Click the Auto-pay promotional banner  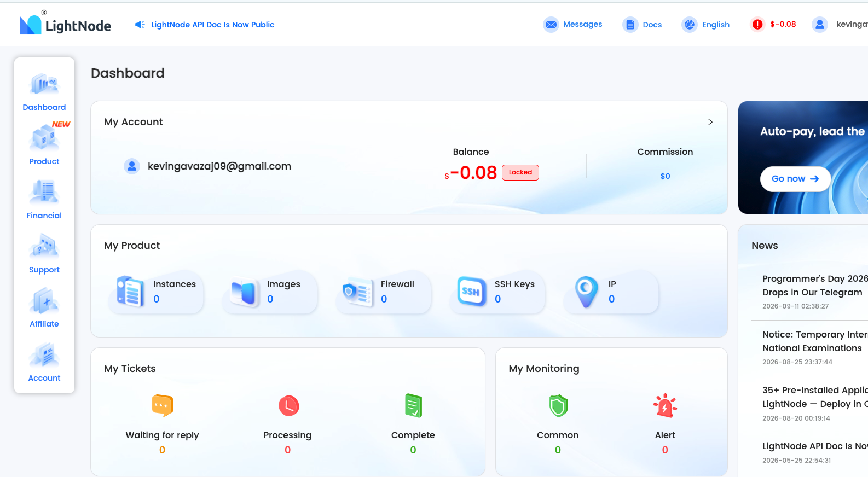803,158
